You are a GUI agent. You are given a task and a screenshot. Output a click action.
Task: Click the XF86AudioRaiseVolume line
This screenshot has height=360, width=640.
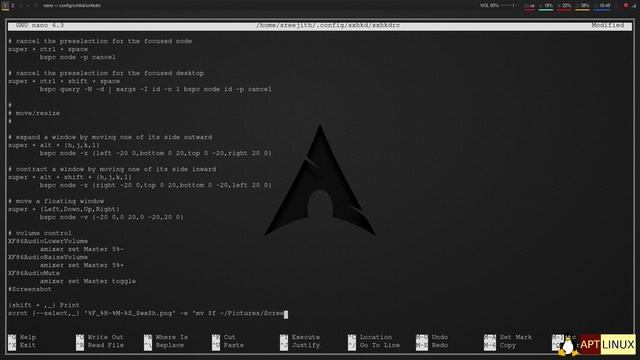[x=48, y=257]
